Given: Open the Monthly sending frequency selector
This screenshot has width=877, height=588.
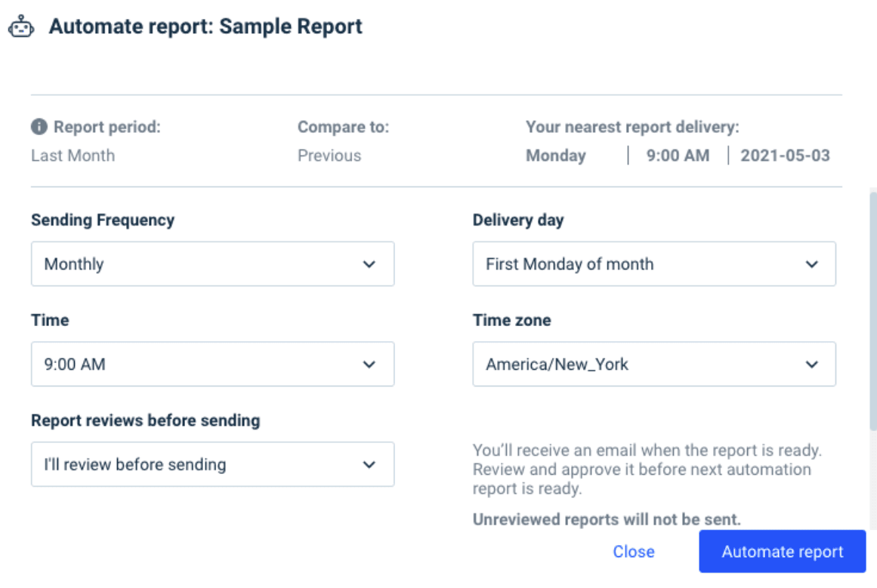Looking at the screenshot, I should pyautogui.click(x=212, y=263).
